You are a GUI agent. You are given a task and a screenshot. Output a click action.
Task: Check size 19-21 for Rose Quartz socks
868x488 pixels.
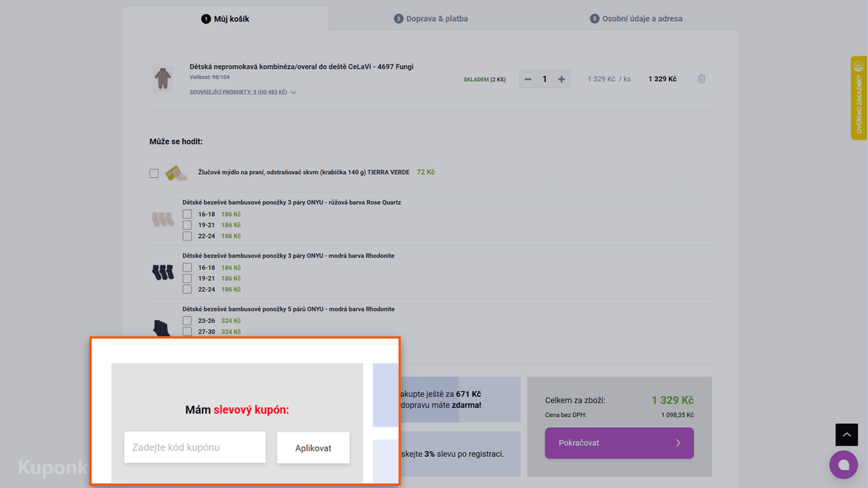[187, 225]
